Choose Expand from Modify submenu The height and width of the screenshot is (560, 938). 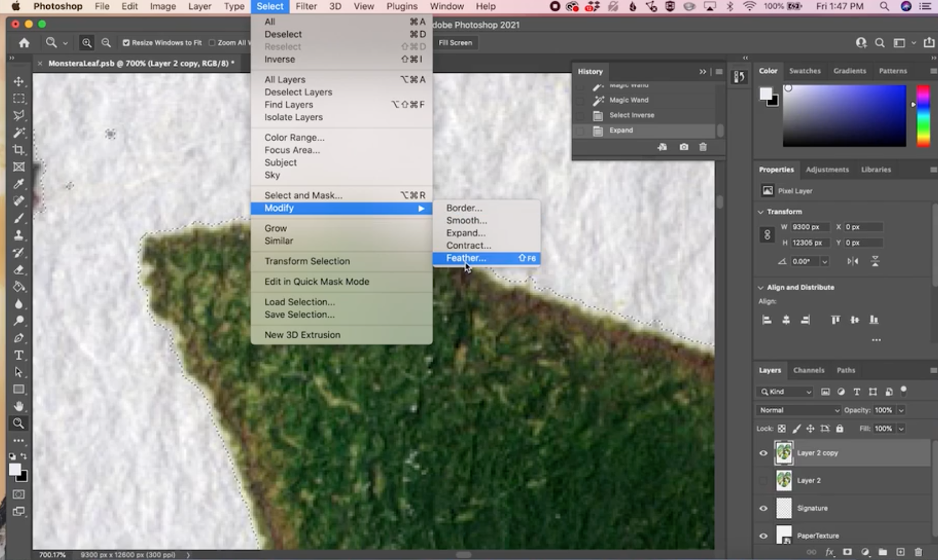tap(487, 233)
